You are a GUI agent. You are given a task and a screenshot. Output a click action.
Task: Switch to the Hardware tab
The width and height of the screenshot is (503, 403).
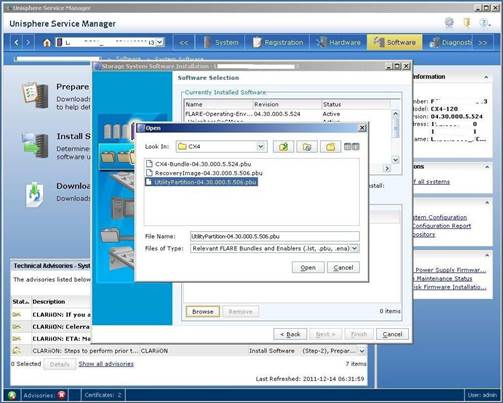(x=339, y=42)
